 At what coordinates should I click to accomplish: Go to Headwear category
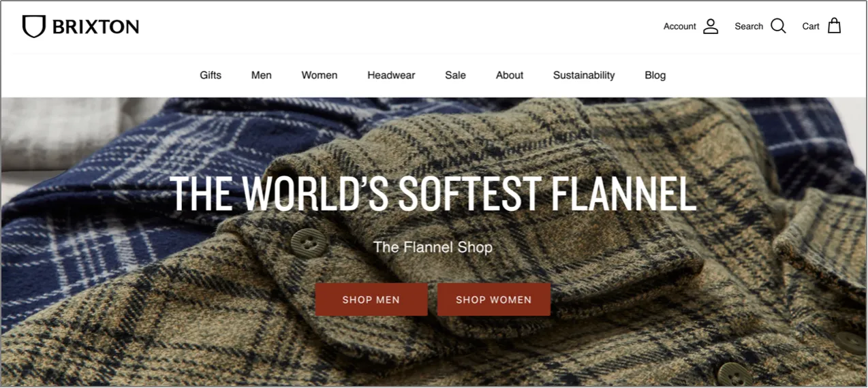tap(391, 76)
